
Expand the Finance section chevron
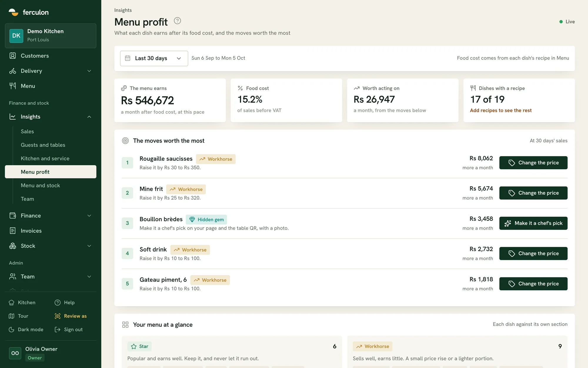point(89,216)
